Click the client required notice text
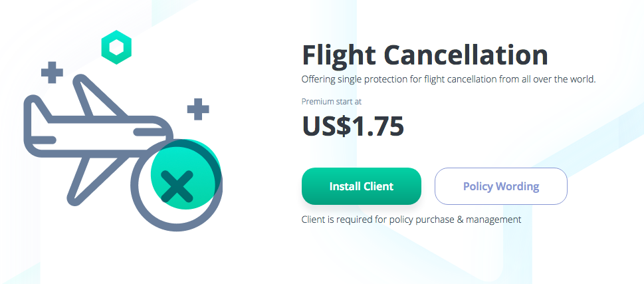The height and width of the screenshot is (284, 644). 411,219
